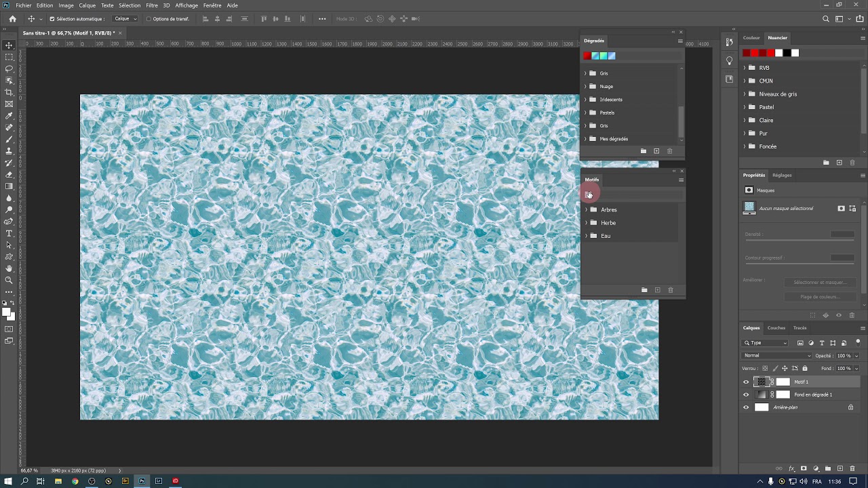Image resolution: width=868 pixels, height=488 pixels.
Task: Click the Dégradés panel scrollbar
Action: [682, 122]
